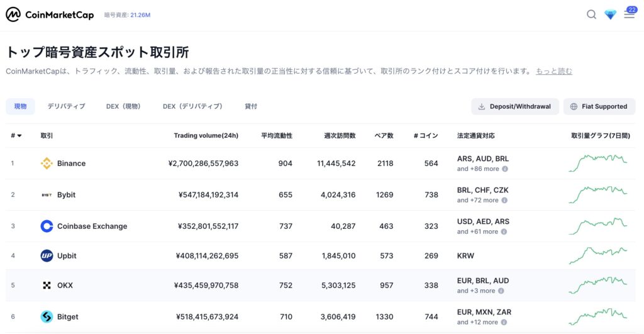The height and width of the screenshot is (334, 644).
Task: Select the 現物 tab
Action: [20, 107]
